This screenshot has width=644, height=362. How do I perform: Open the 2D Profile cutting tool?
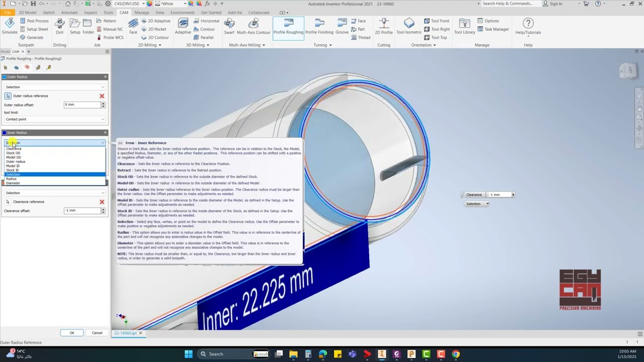(383, 26)
